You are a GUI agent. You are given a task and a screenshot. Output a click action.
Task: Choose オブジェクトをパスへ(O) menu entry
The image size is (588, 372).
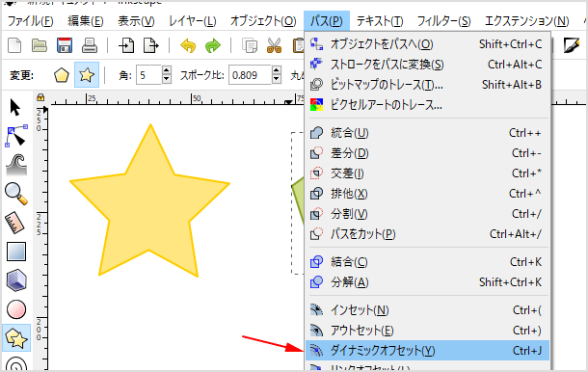427,44
